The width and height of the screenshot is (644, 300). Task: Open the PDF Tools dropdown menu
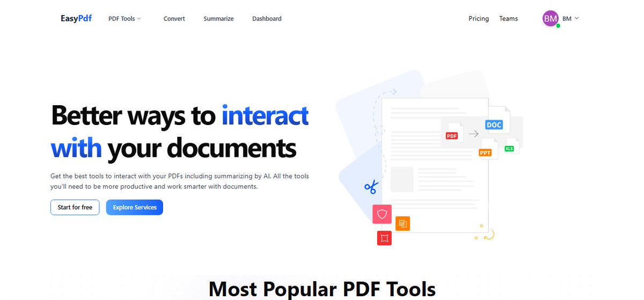coord(125,18)
